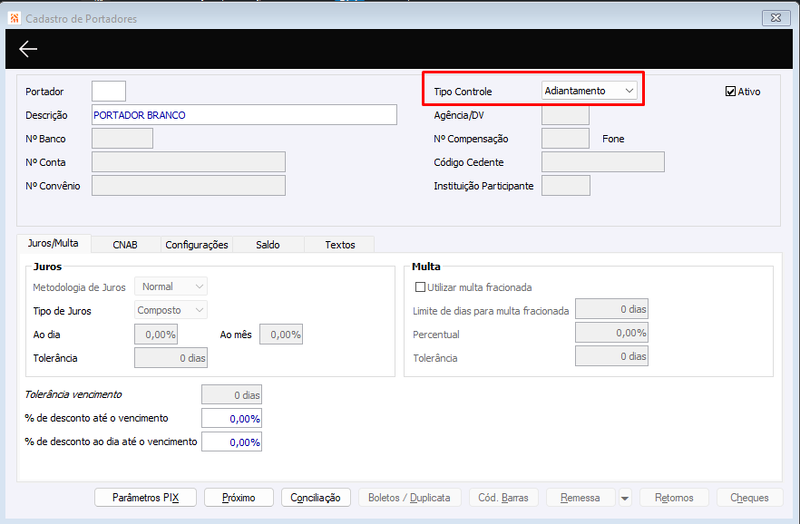Go to the Textos tab

point(340,245)
